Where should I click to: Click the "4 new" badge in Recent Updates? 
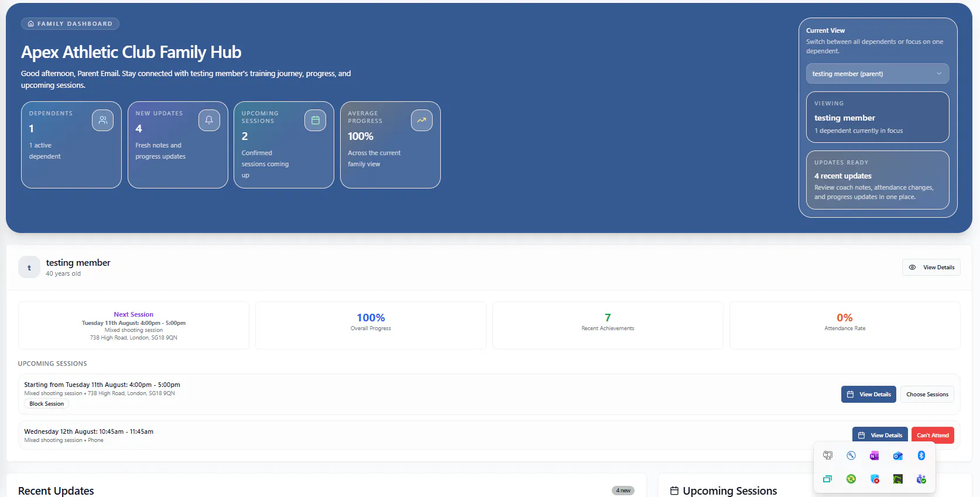(623, 491)
